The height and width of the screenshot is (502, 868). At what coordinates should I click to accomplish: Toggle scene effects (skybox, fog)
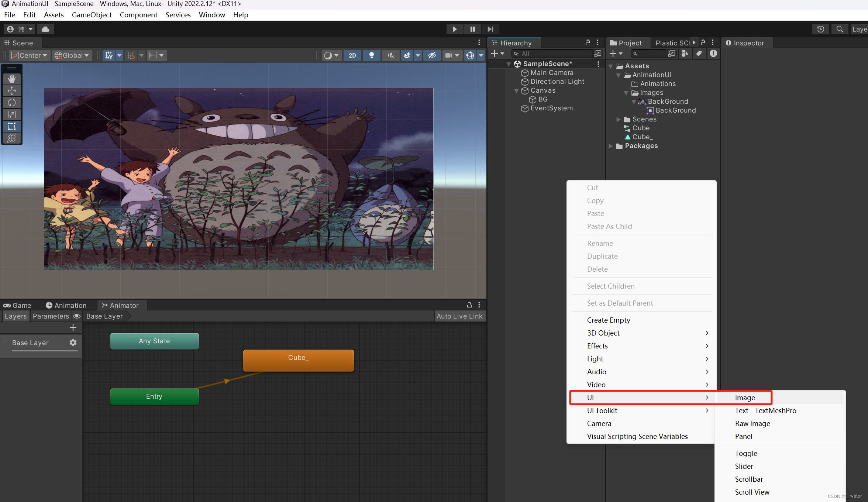click(x=407, y=55)
